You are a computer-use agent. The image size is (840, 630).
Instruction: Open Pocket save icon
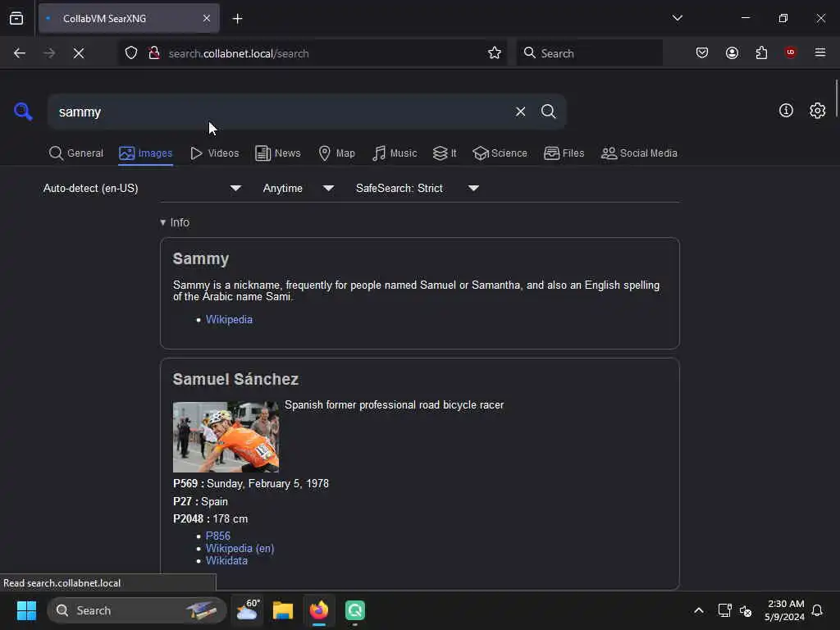coord(702,52)
